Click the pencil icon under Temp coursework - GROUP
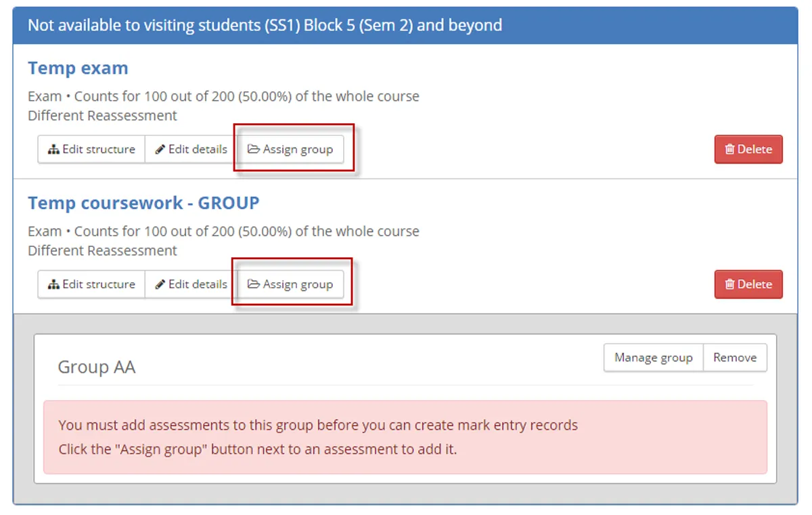The image size is (812, 515). 160,284
